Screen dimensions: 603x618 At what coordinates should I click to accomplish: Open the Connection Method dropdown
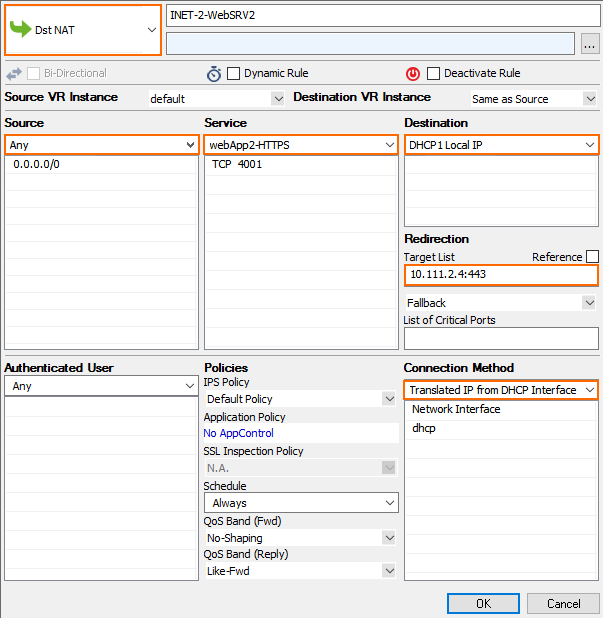(x=501, y=390)
